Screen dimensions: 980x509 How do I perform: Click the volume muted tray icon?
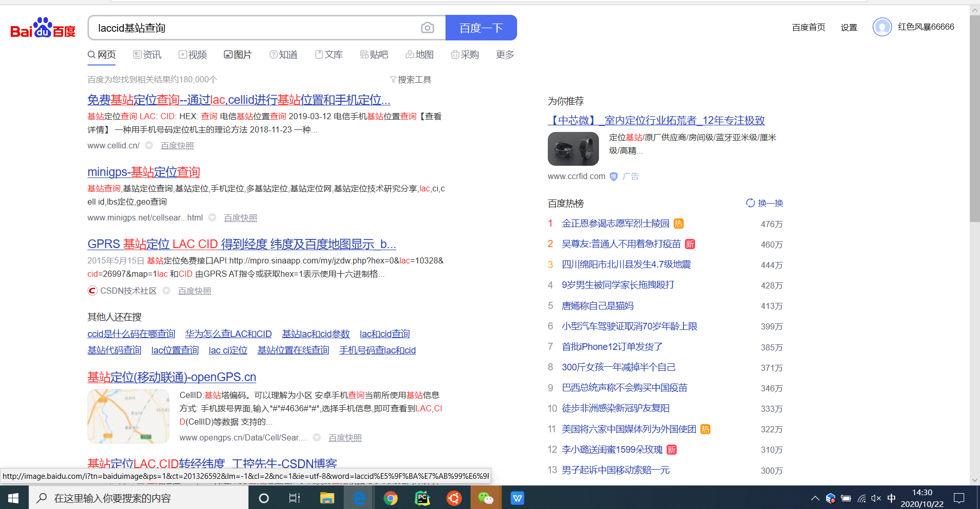[x=876, y=498]
